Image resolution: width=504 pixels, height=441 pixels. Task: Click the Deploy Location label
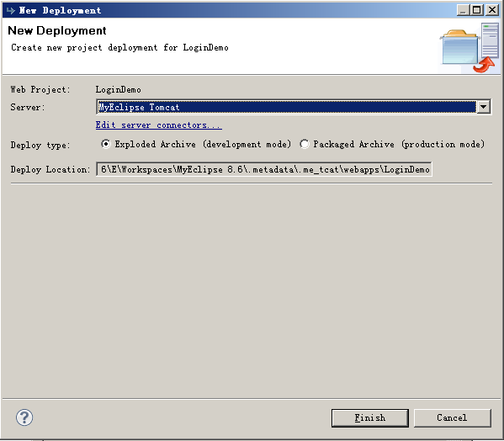(50, 169)
